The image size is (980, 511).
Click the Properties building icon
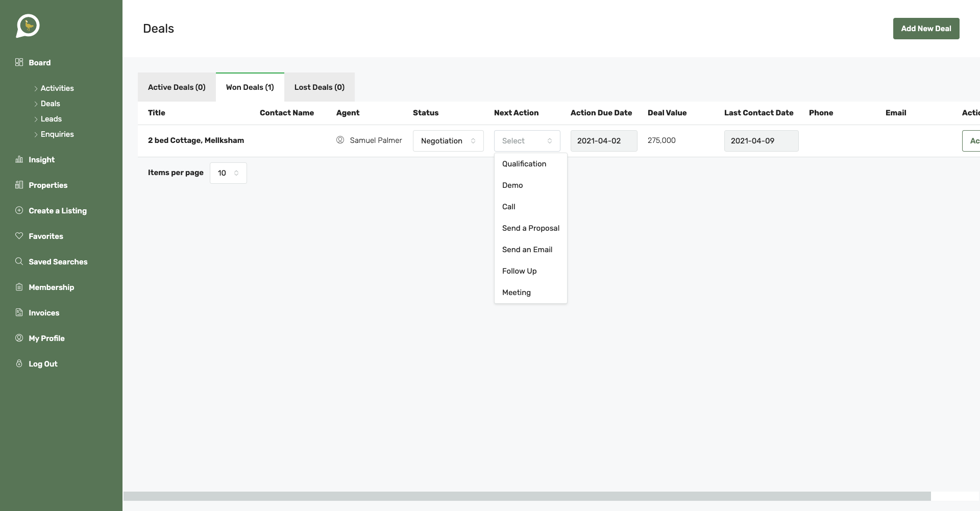pyautogui.click(x=19, y=185)
